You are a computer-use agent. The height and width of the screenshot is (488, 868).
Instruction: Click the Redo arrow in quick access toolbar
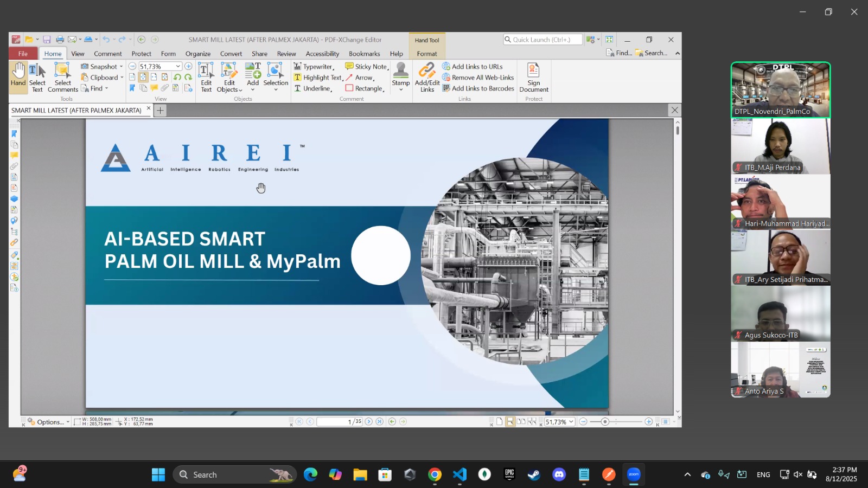[x=122, y=40]
